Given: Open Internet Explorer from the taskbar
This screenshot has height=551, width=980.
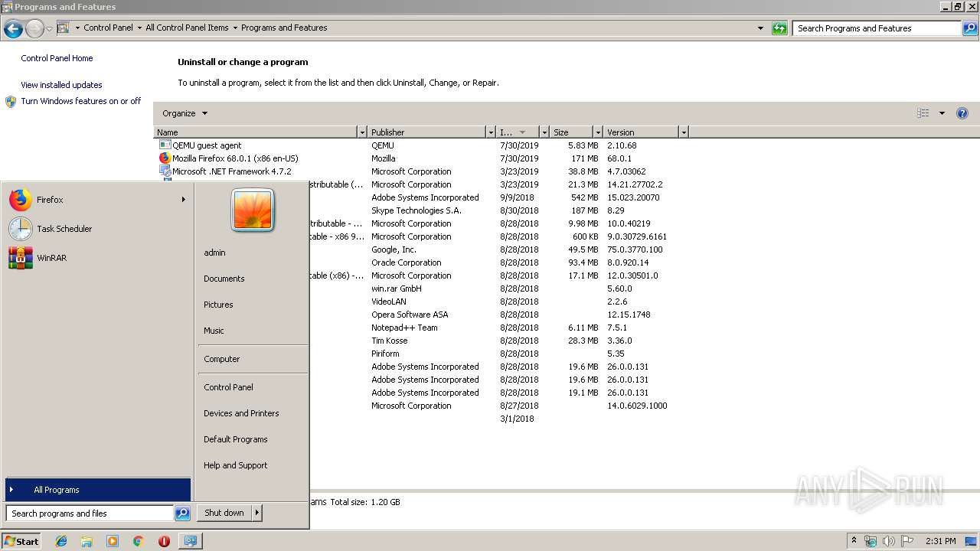Looking at the screenshot, I should (61, 541).
